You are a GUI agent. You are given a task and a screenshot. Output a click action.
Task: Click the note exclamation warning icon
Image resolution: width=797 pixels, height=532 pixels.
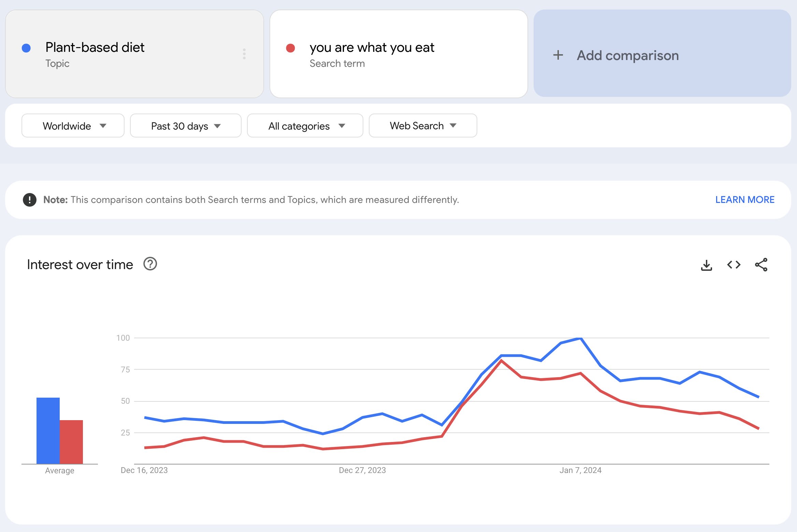click(x=30, y=200)
